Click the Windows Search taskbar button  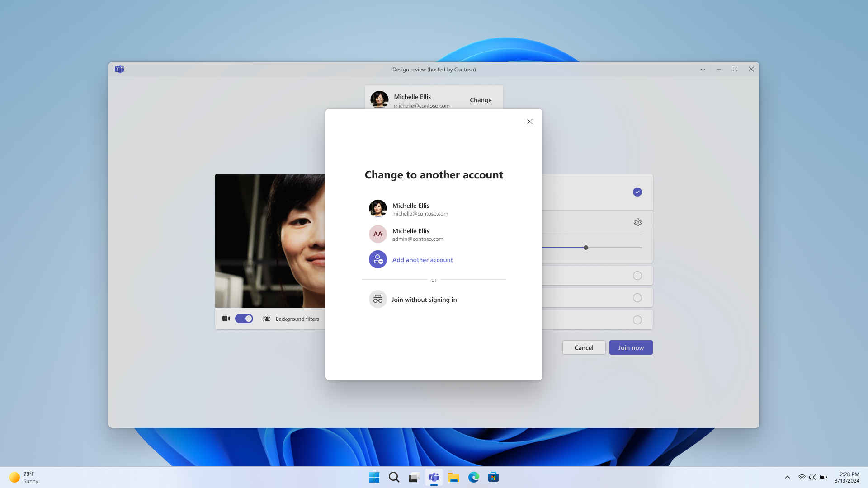click(x=394, y=477)
